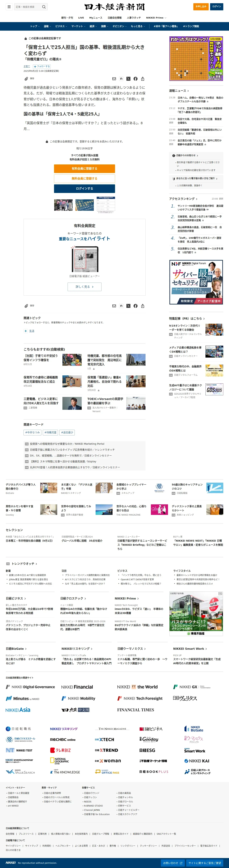Screen dimensions: 229x868
Task: Open share sheet icon under the headline
Action: (x=143, y=79)
